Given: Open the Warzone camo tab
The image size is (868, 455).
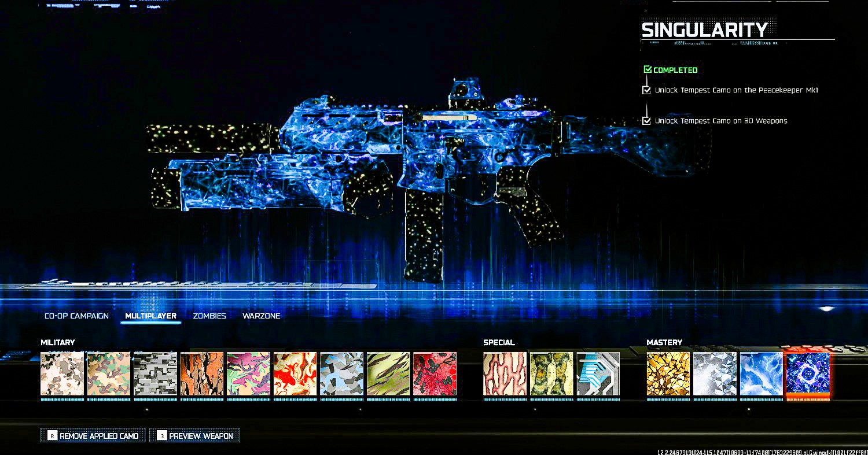Looking at the screenshot, I should 262,316.
